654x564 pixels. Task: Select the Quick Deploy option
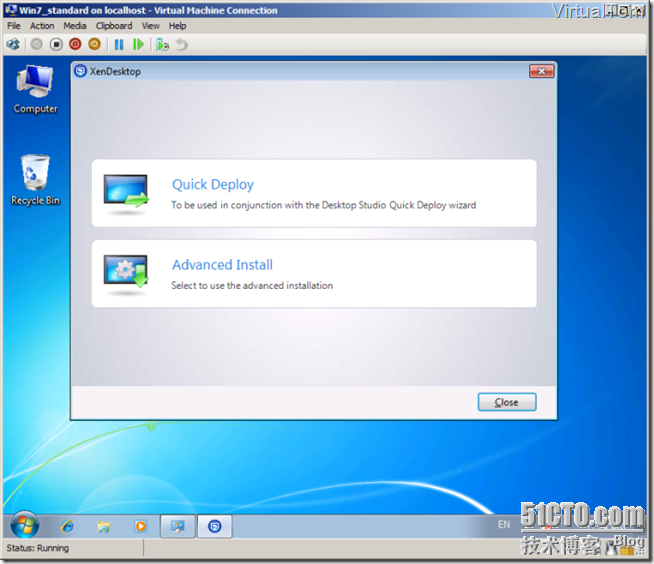tap(314, 193)
